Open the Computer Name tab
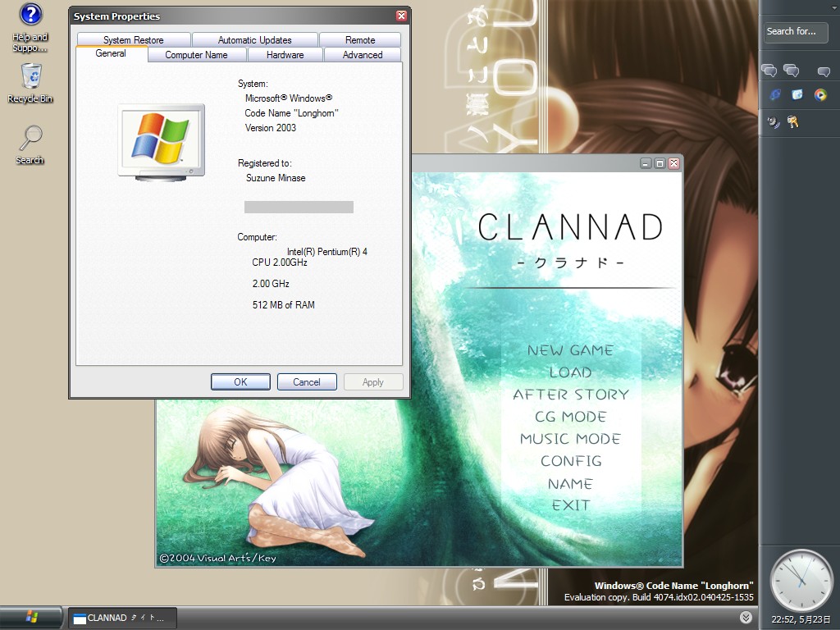 click(197, 54)
